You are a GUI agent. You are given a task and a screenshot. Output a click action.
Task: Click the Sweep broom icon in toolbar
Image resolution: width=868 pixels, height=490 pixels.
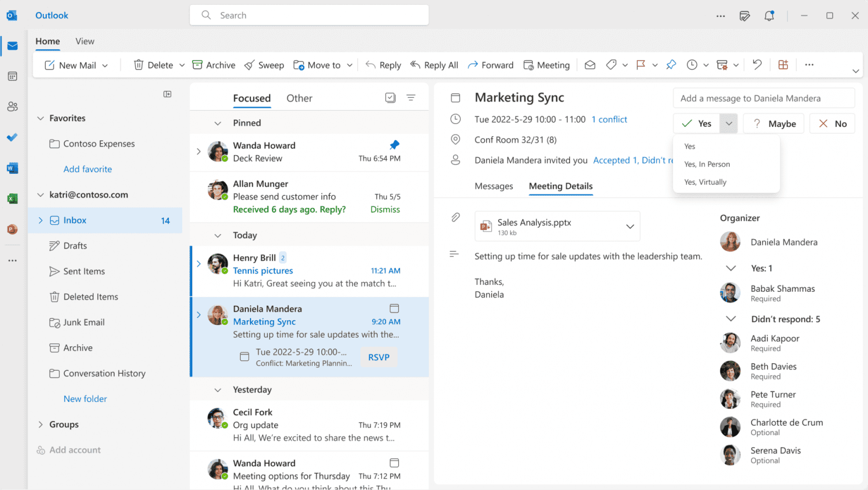click(x=249, y=65)
